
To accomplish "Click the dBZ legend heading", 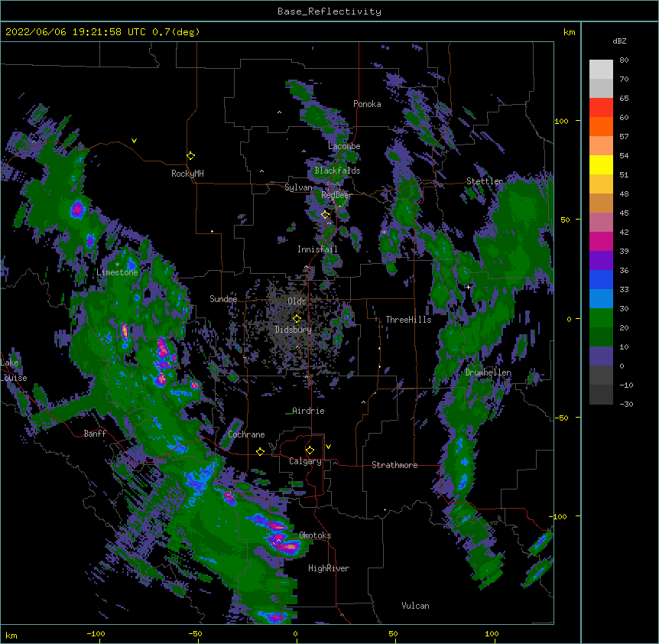I will [619, 41].
